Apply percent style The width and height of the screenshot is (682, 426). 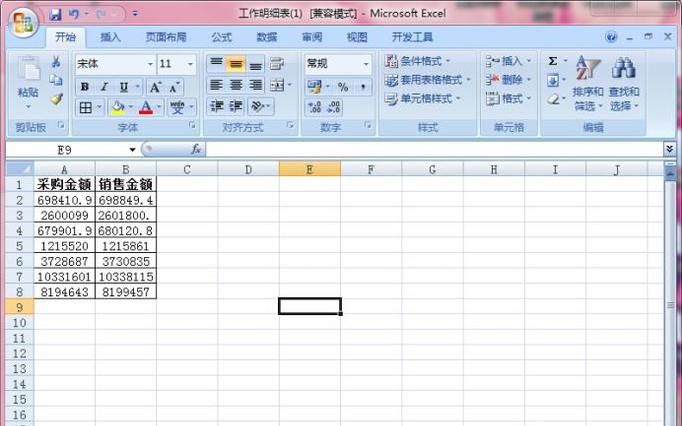[343, 87]
